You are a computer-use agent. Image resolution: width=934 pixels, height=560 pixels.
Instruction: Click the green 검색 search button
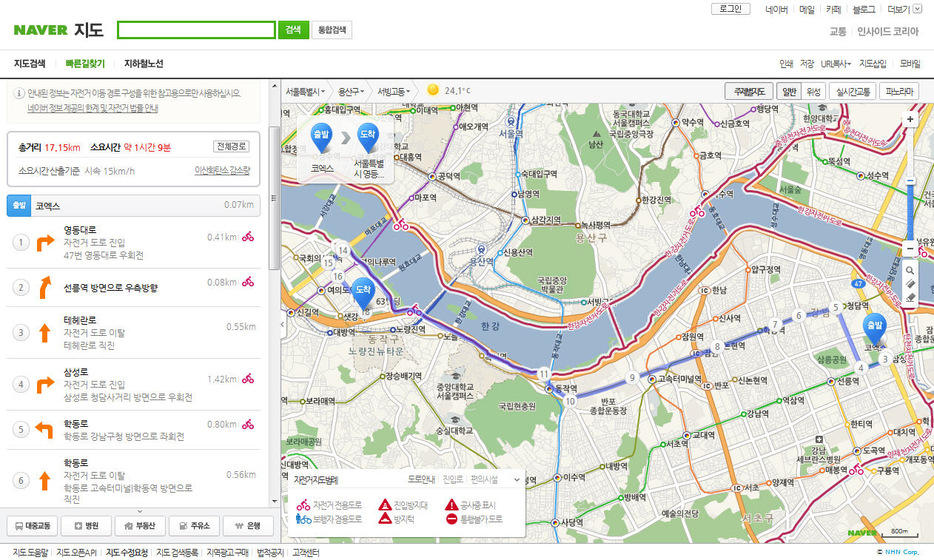(293, 30)
